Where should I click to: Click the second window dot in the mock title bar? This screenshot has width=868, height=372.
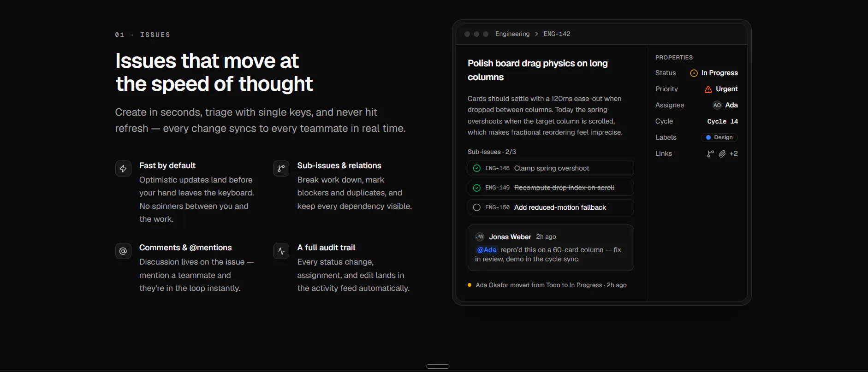coord(476,34)
